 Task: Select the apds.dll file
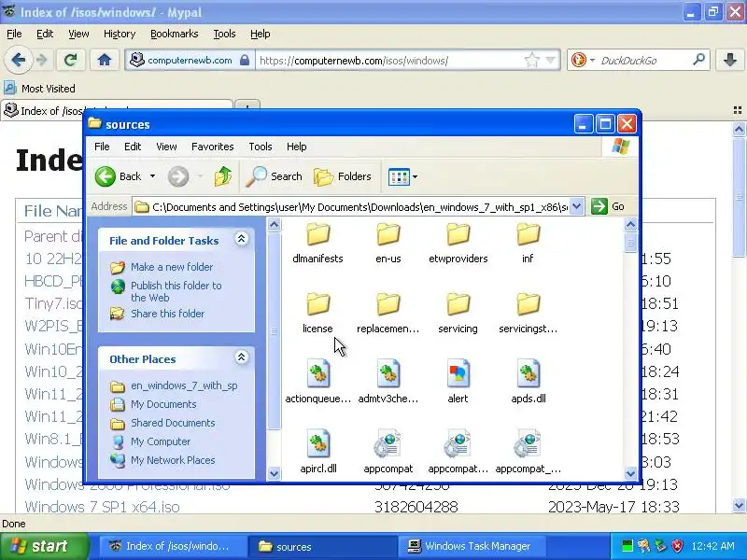(528, 383)
